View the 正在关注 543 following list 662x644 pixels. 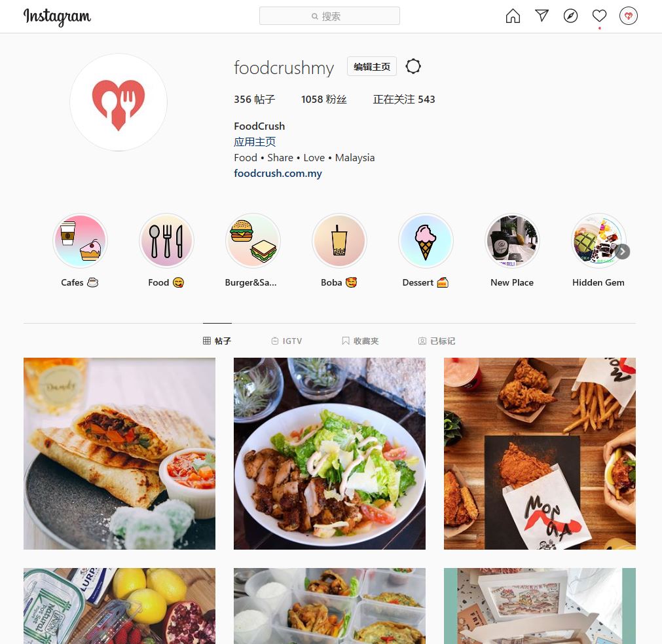403,99
